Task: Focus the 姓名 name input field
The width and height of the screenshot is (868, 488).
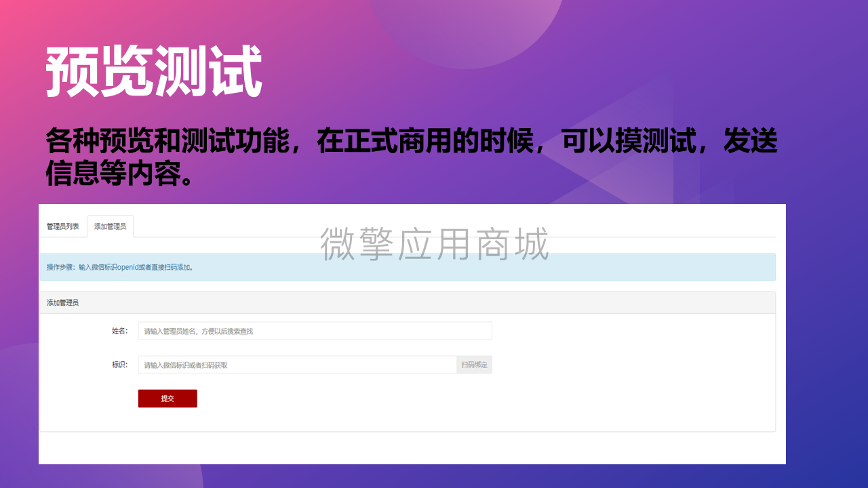Action: [315, 331]
